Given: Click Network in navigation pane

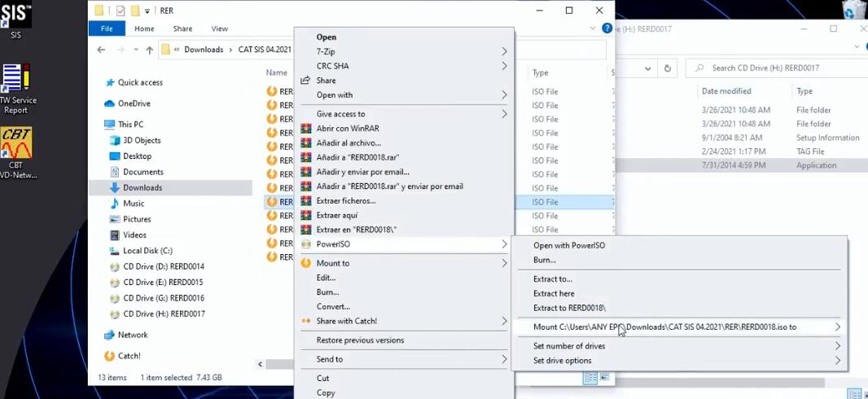Looking at the screenshot, I should click(x=132, y=335).
